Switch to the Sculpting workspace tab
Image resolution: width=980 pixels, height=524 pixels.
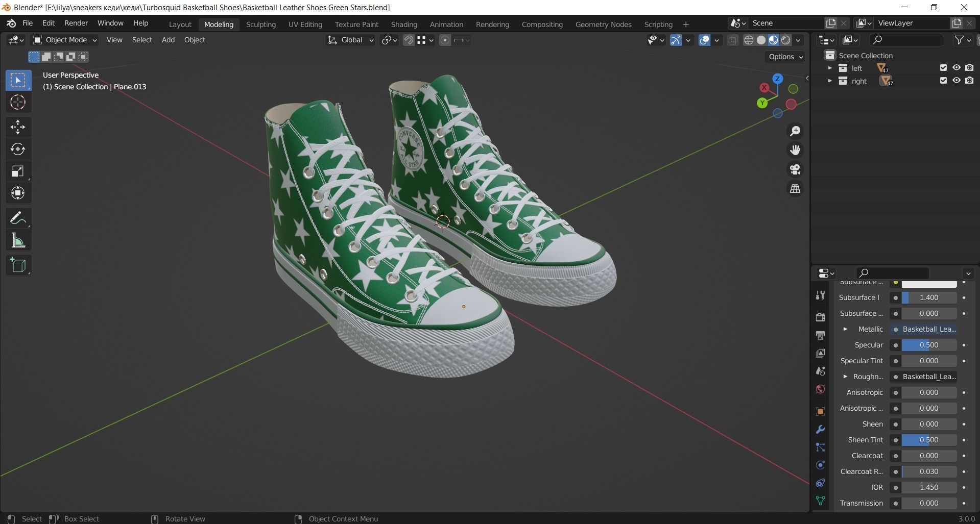(260, 24)
